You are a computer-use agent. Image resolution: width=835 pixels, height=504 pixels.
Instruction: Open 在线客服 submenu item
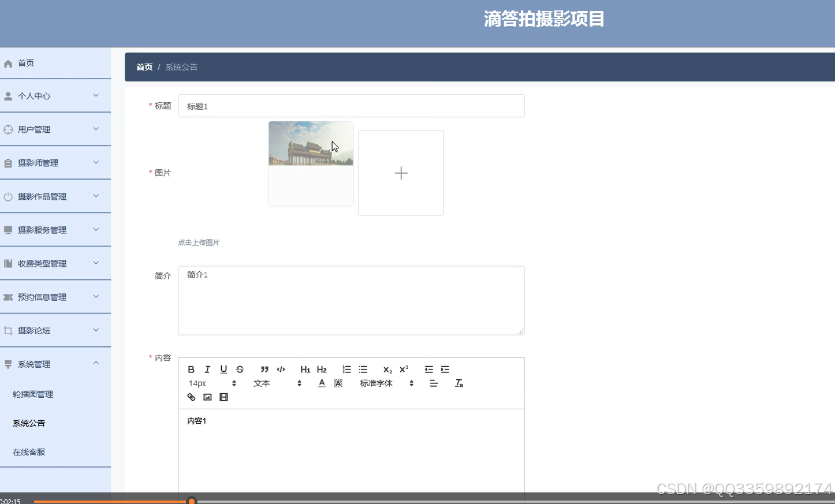coord(55,452)
